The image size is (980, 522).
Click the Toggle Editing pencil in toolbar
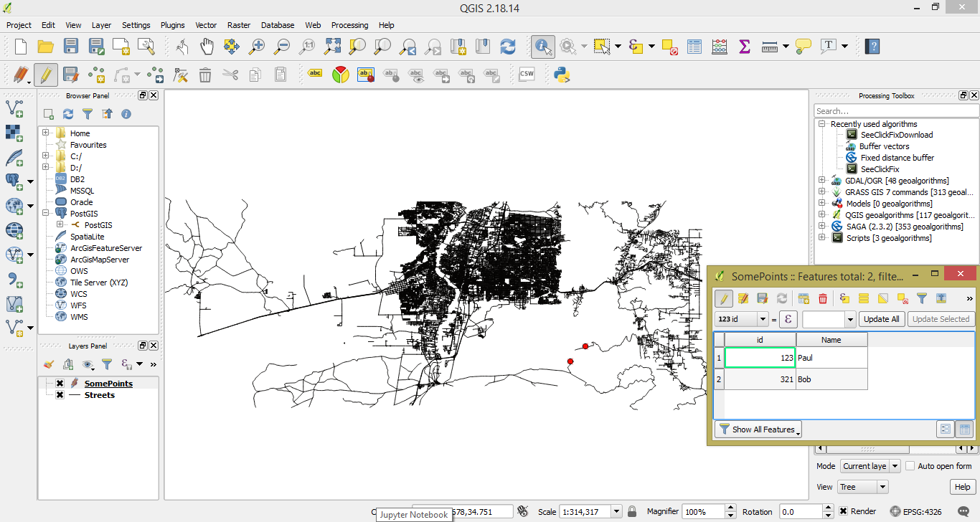(x=46, y=74)
